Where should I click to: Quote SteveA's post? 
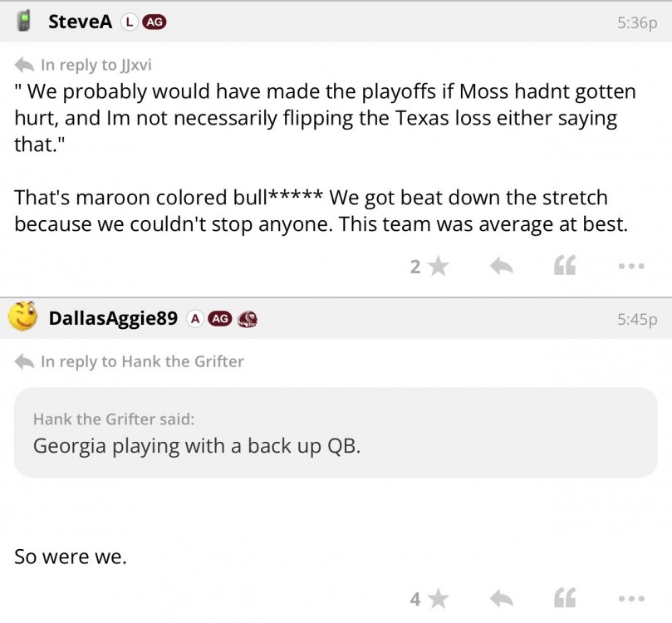point(565,266)
